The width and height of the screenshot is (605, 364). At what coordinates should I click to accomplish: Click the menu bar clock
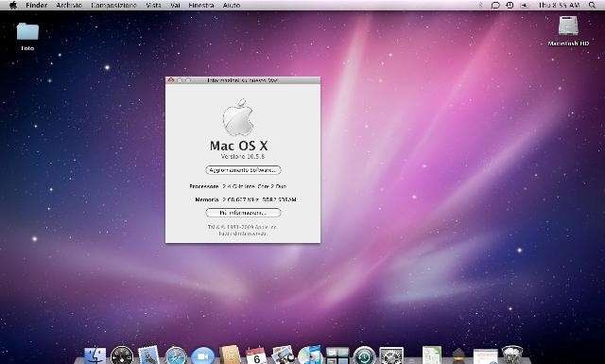click(x=559, y=5)
